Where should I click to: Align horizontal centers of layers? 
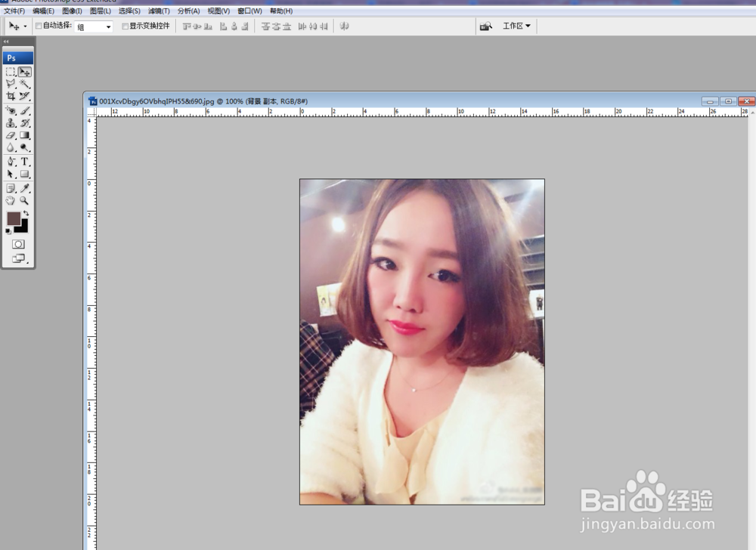click(x=234, y=26)
